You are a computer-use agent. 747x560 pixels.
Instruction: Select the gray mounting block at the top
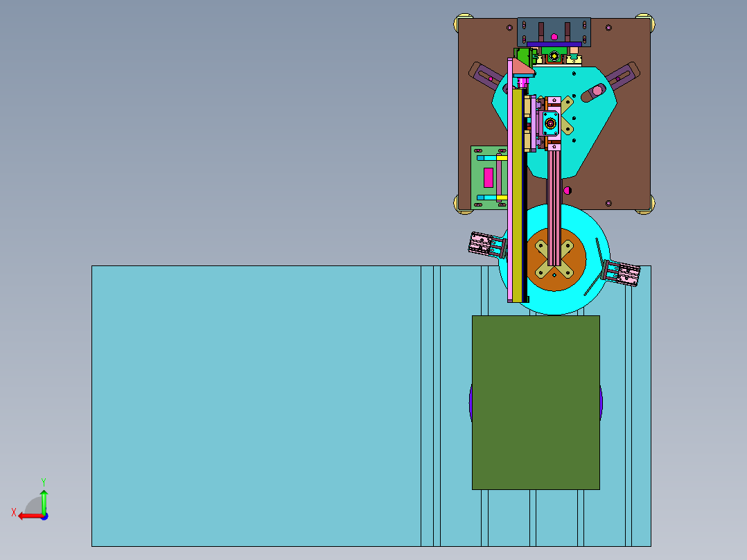tap(554, 31)
